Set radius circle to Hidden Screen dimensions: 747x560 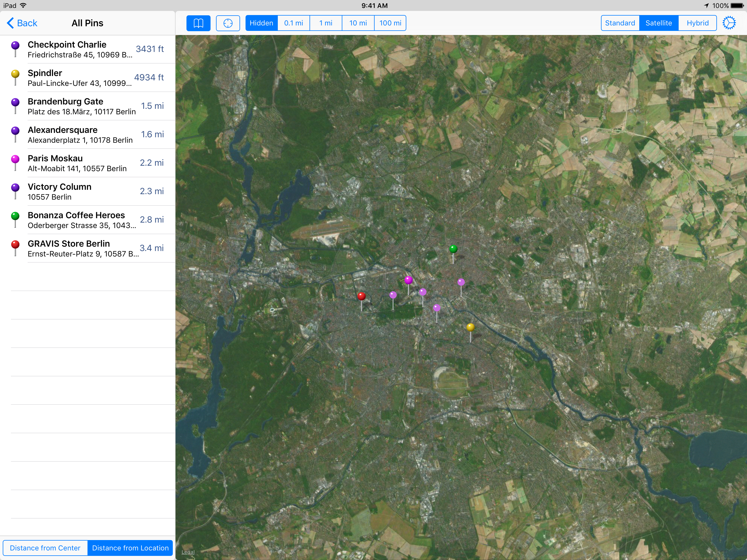pos(261,23)
